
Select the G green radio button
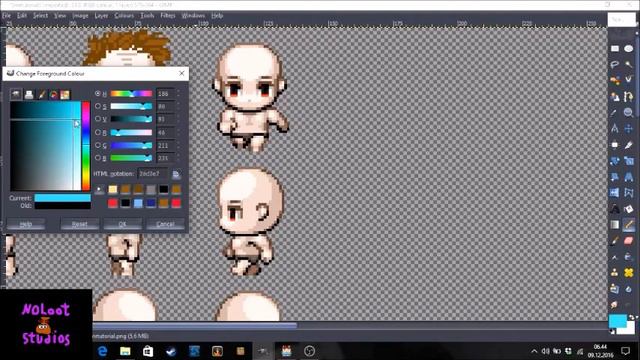coord(98,145)
